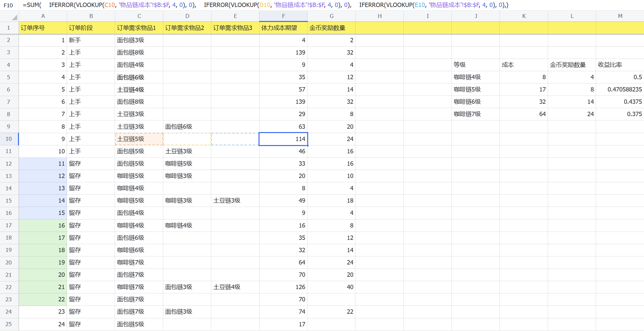Click header cell 订单序号
644x331 pixels.
[x=43, y=28]
